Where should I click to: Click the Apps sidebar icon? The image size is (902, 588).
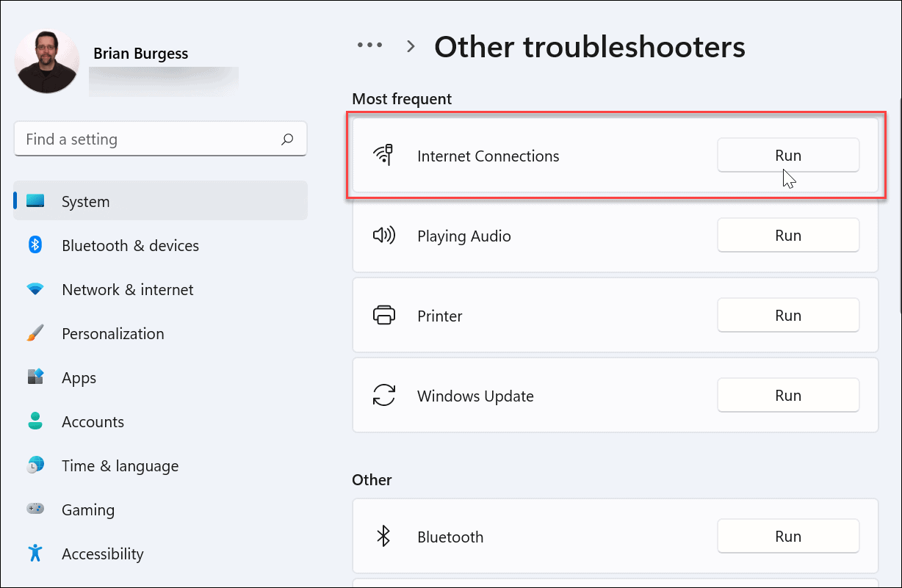[x=35, y=377]
